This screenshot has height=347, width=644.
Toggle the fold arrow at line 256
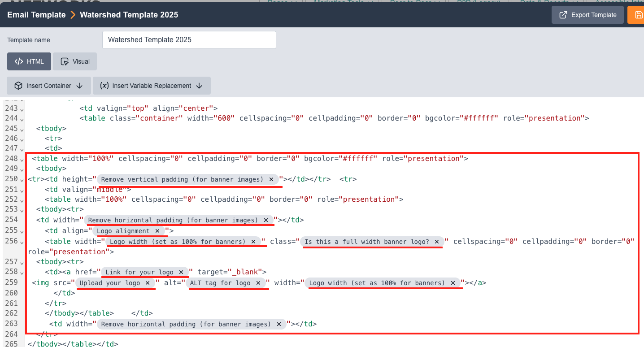[22, 242]
